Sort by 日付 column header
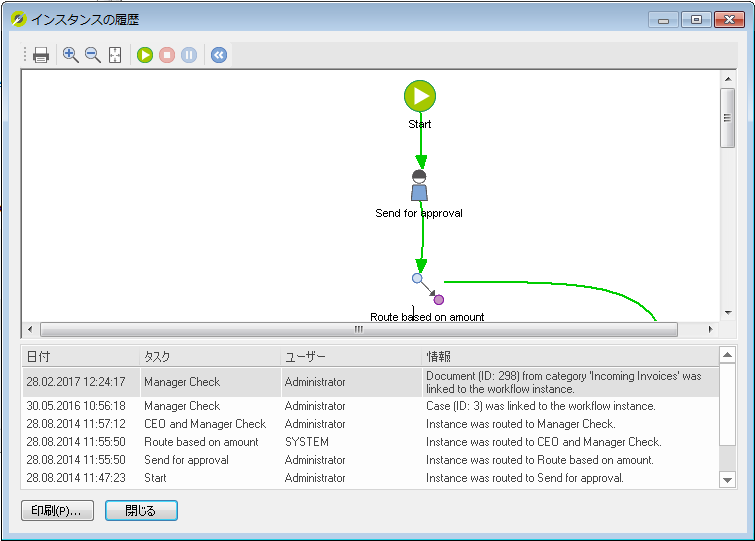 coord(80,357)
